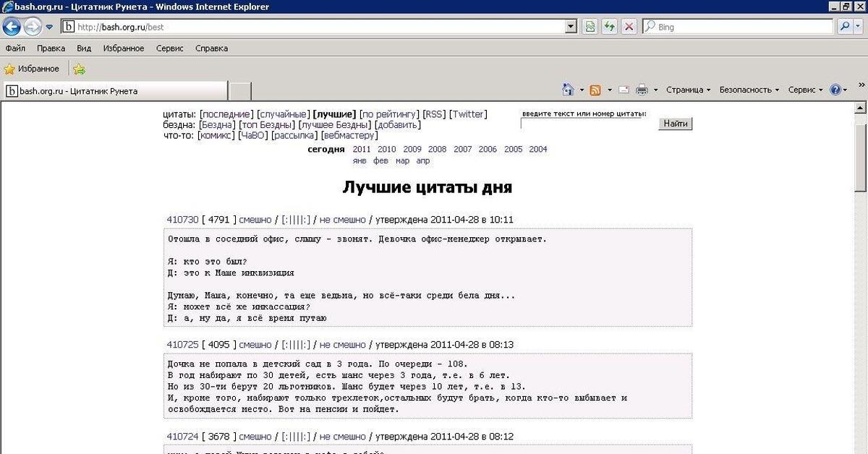The width and height of the screenshot is (868, 454).
Task: Open quote number 410730 link
Action: point(182,219)
